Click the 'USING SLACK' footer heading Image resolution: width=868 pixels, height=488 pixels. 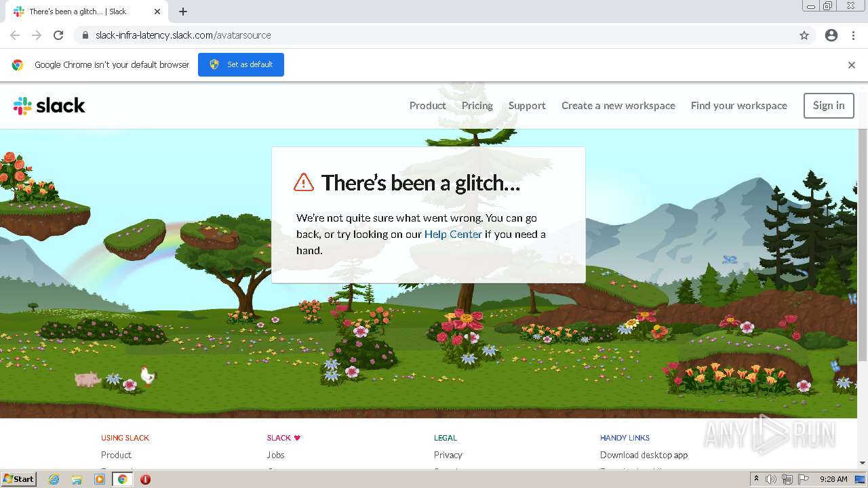125,438
